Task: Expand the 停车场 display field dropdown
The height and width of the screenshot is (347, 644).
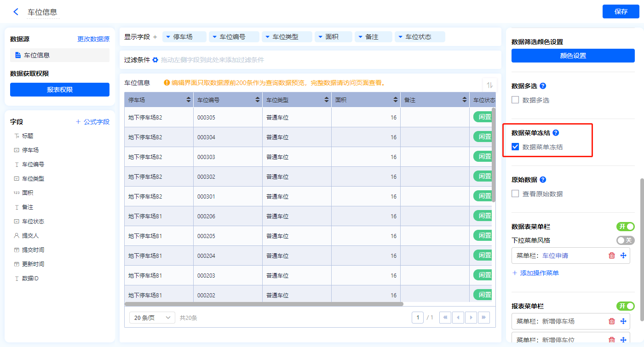Action: (168, 37)
